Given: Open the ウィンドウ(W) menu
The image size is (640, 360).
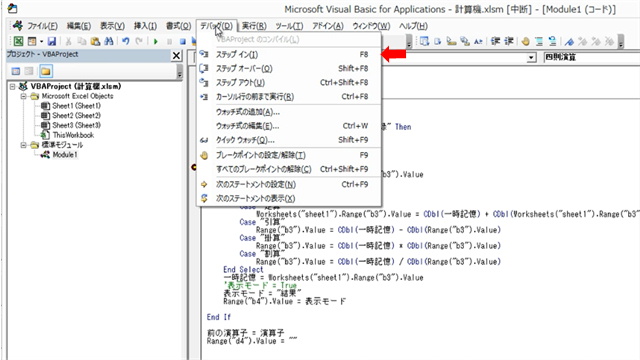Looking at the screenshot, I should (371, 26).
